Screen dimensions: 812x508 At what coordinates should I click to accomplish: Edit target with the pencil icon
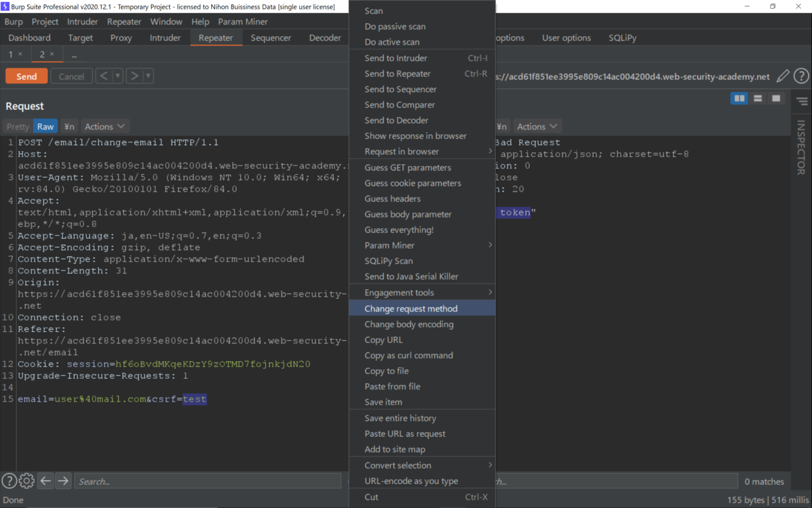pos(783,77)
